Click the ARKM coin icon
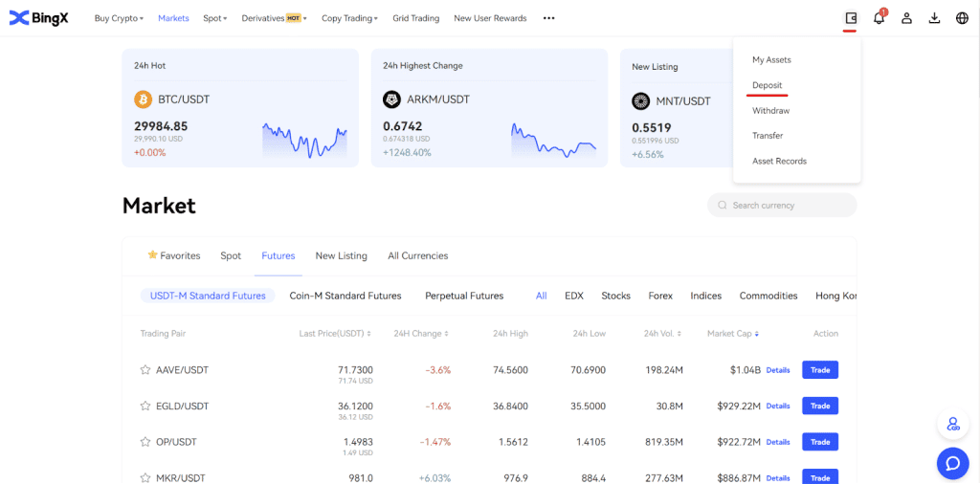 (391, 99)
